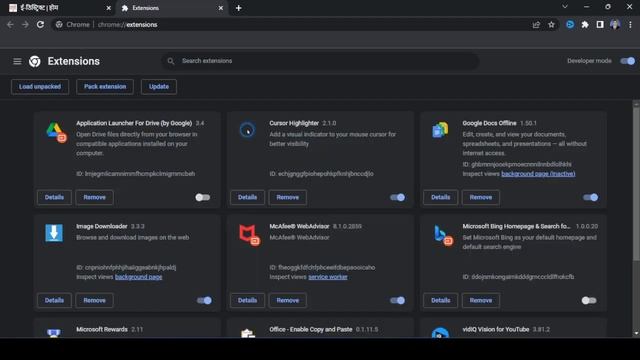Viewport: 640px width, 360px height.
Task: Open the browser side panel
Action: coord(600,24)
